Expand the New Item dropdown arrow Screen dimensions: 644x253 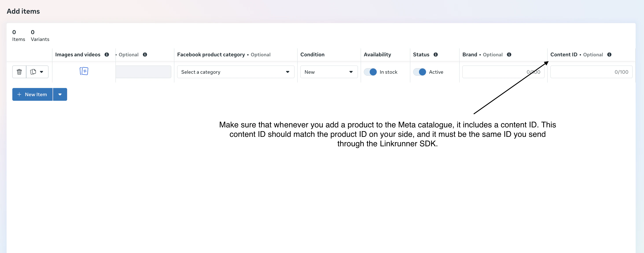click(60, 94)
